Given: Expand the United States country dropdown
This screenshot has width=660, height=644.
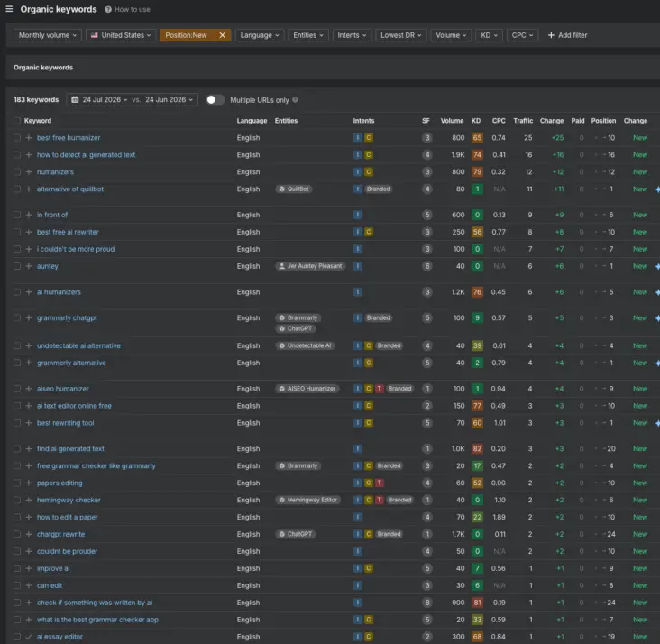Looking at the screenshot, I should [121, 35].
